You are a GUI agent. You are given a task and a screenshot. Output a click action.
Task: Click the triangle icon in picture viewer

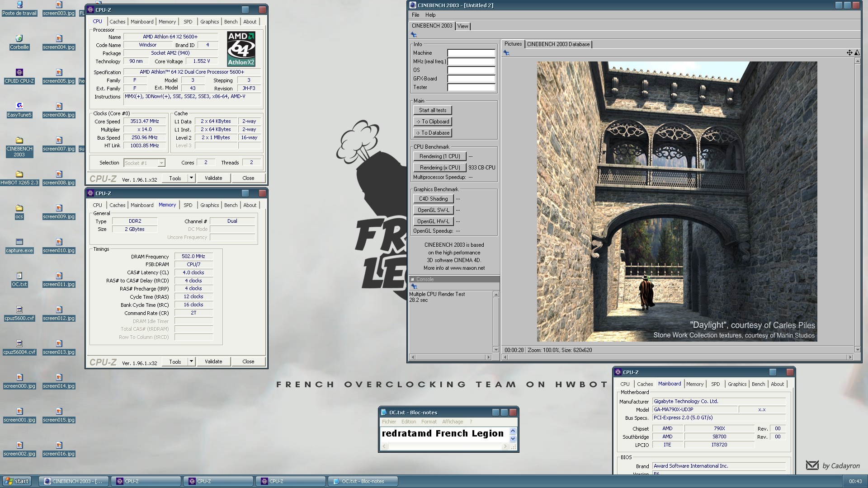(857, 53)
